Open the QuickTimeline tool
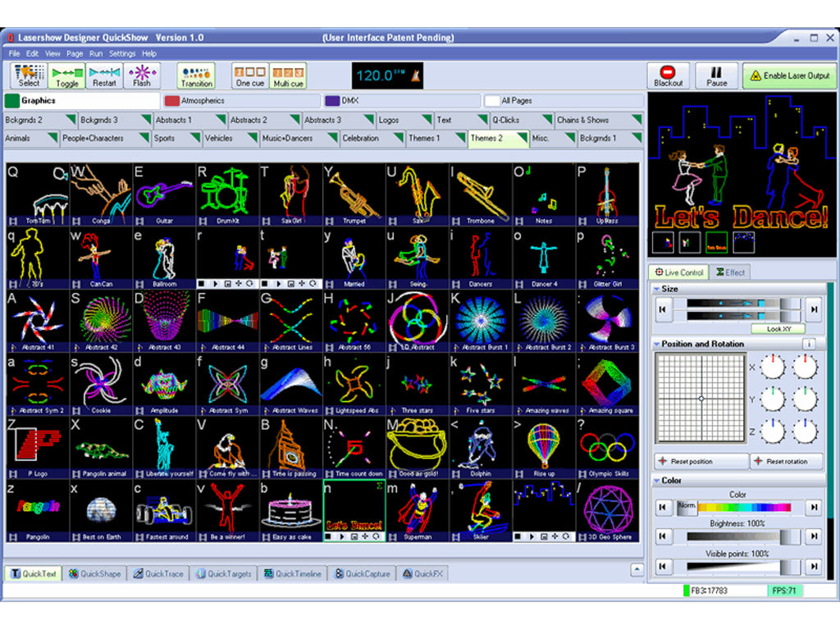840x630 pixels. (x=293, y=573)
